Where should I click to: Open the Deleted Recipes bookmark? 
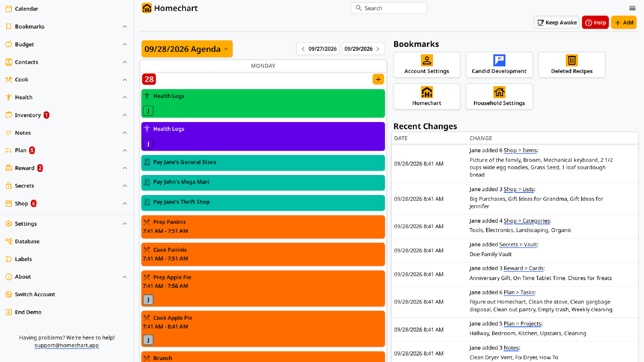point(572,65)
